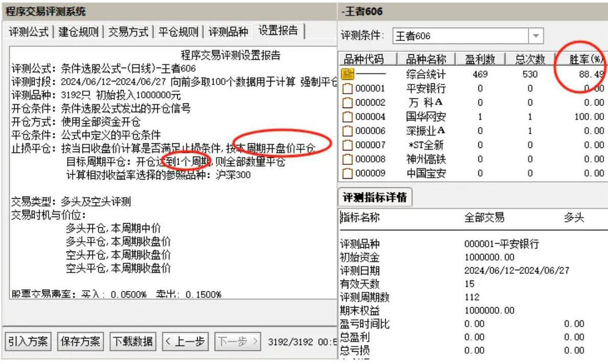Sort by the 总次数 column header
608x364 pixels.
[x=530, y=59]
